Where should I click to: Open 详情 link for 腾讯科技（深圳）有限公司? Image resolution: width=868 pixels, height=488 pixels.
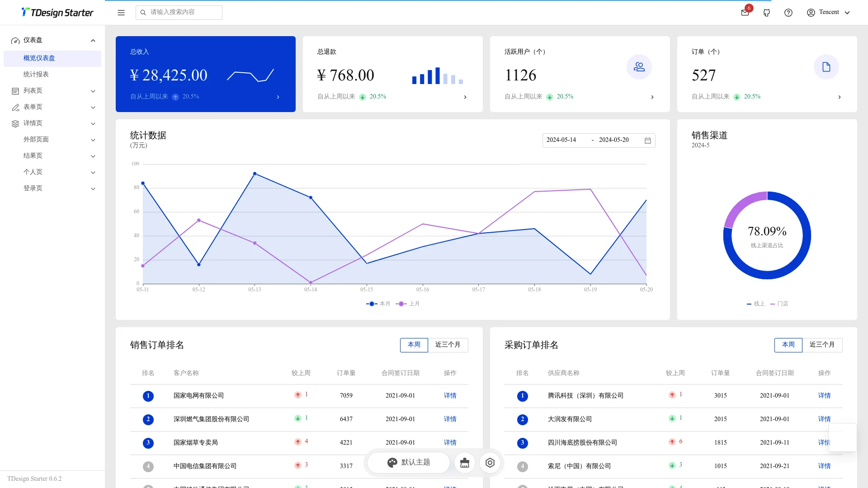click(x=825, y=396)
